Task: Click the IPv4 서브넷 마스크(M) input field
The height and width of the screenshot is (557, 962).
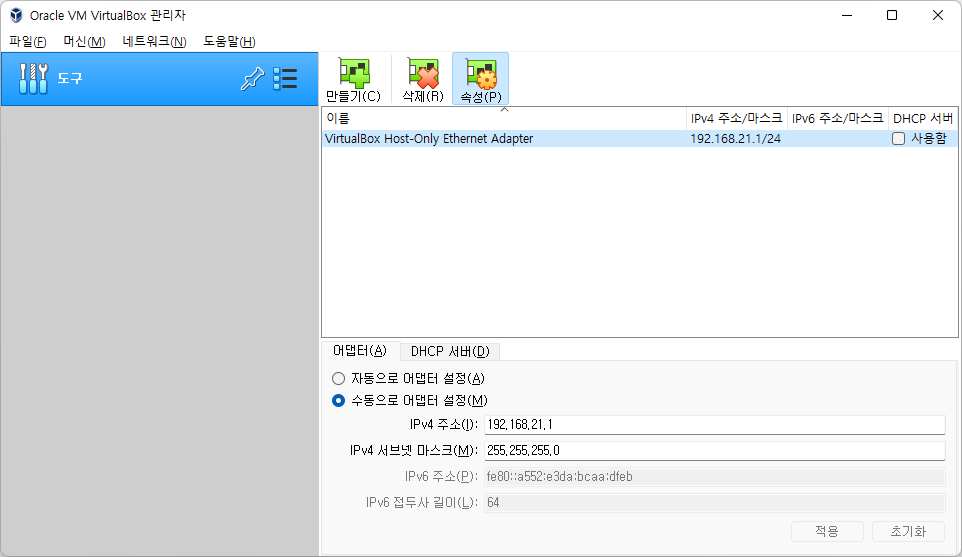Action: click(714, 450)
